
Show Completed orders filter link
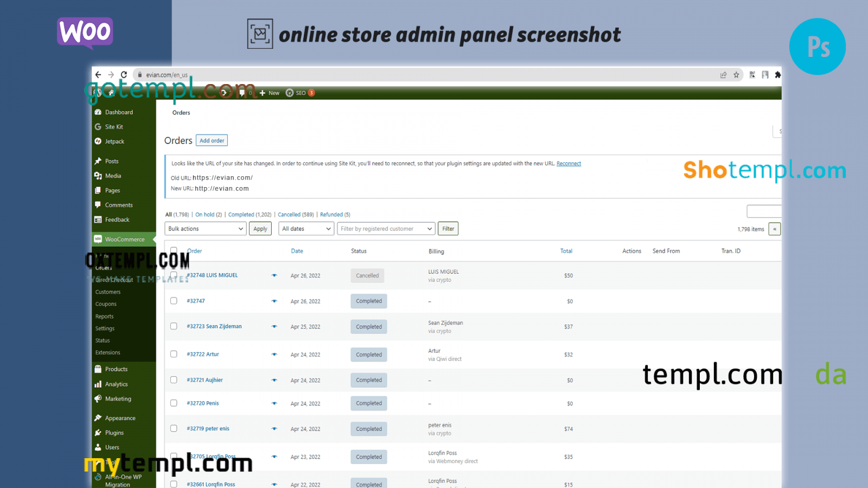[241, 215]
